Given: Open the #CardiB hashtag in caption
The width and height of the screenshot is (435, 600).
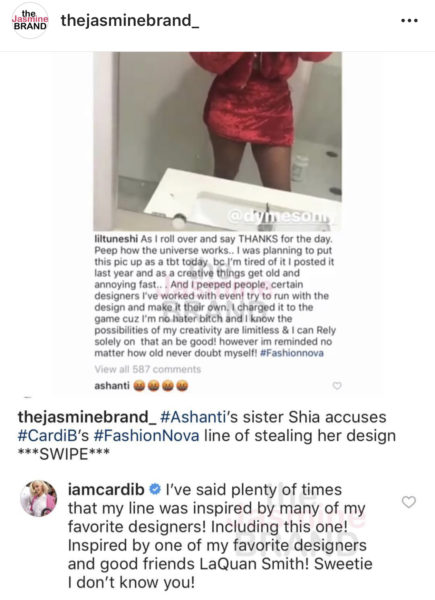Looking at the screenshot, I should point(49,435).
